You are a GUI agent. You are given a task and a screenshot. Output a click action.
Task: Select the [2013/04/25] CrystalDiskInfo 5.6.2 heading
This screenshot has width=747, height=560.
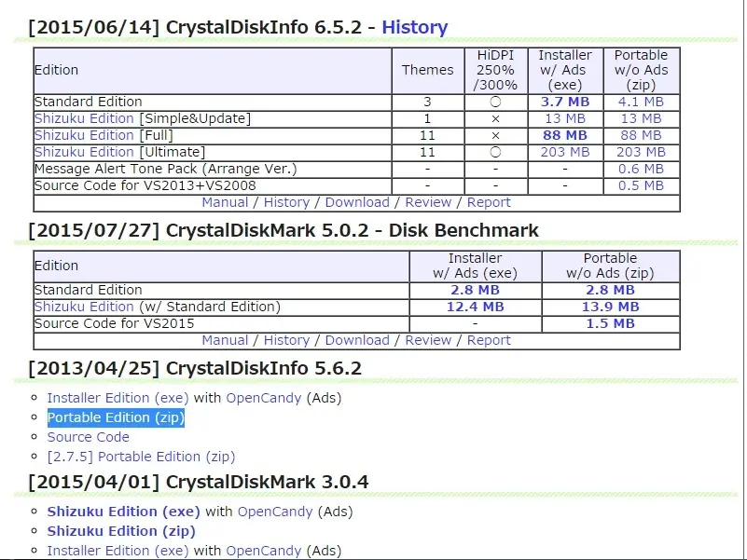[x=195, y=369]
